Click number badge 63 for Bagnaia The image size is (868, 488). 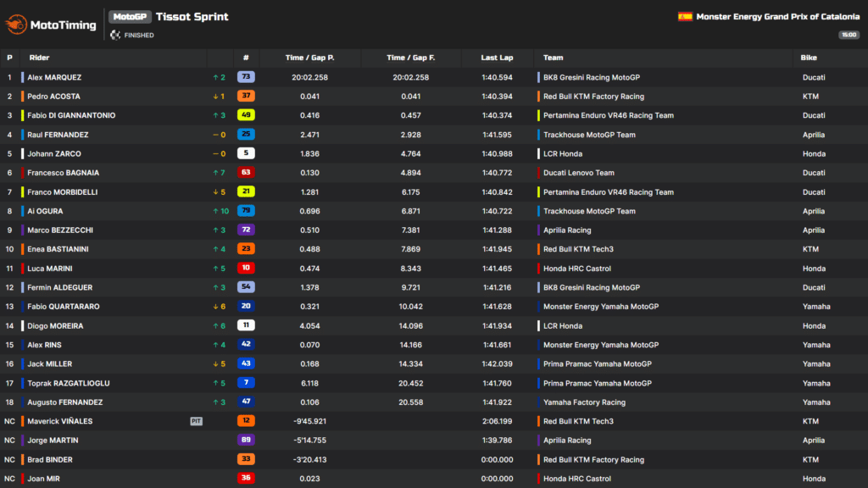(246, 172)
